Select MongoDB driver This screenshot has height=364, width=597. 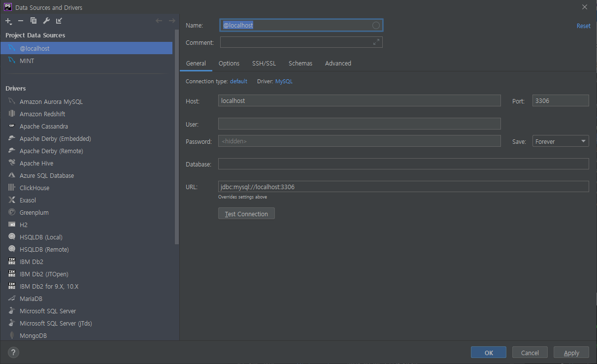click(86, 335)
